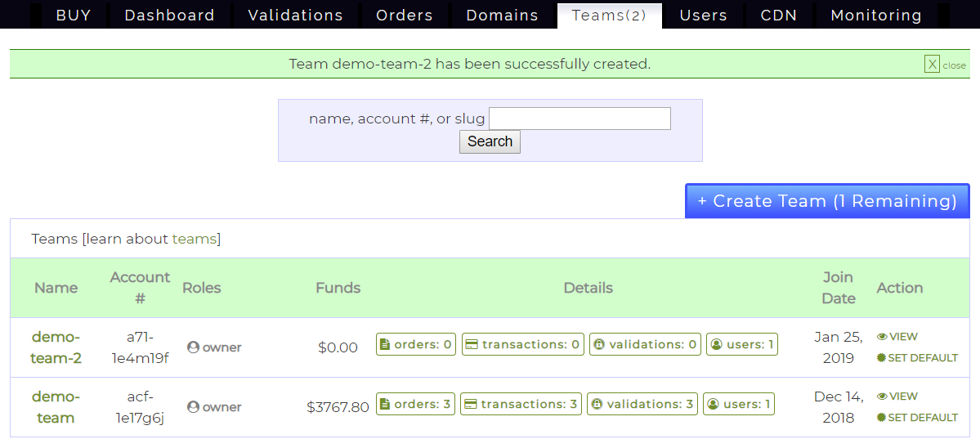Open the Monitoring tab
980x448 pixels.
tap(875, 16)
